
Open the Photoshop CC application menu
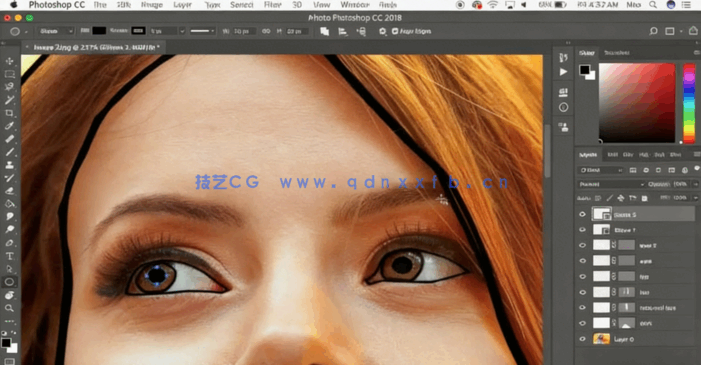(57, 5)
